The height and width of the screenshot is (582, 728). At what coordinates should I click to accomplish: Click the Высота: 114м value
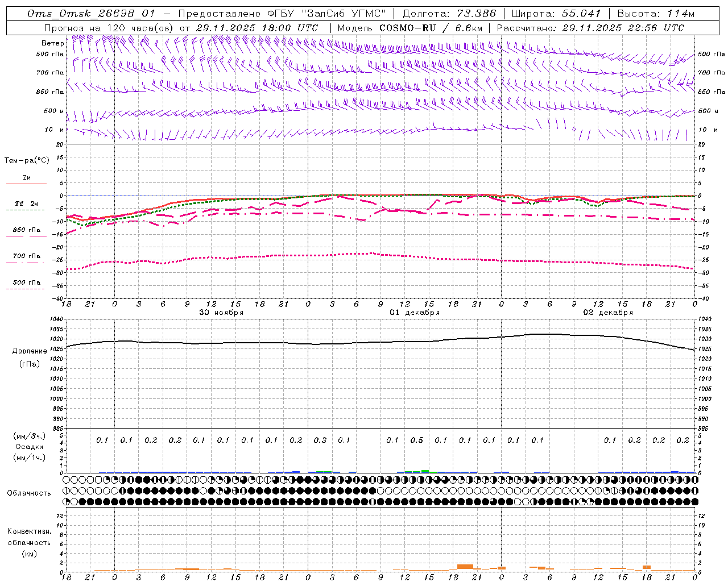[656, 14]
